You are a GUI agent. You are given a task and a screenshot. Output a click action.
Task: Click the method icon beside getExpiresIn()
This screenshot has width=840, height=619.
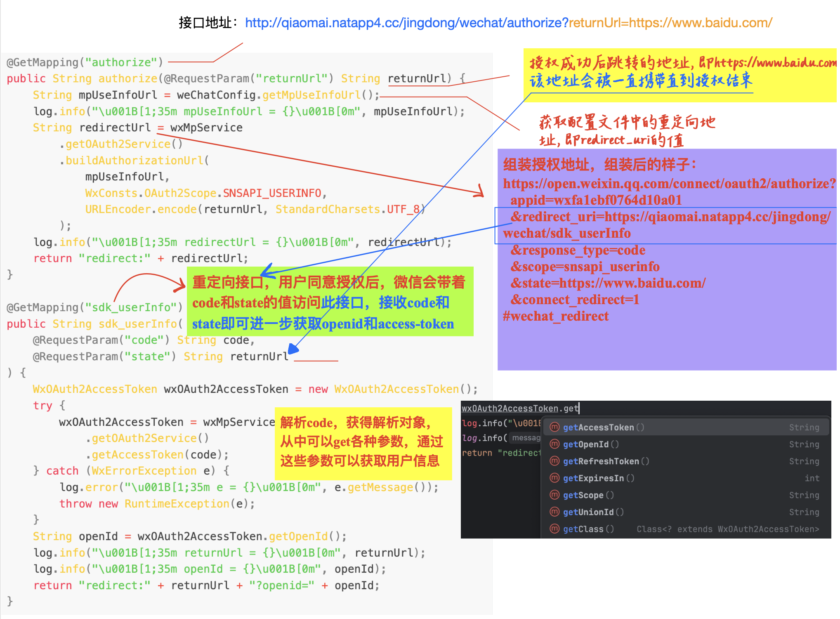[555, 478]
